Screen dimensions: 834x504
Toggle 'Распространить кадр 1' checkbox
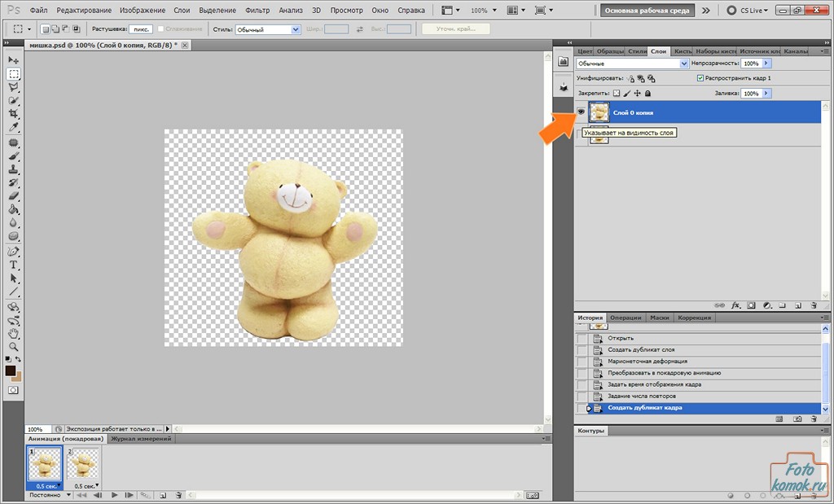700,78
